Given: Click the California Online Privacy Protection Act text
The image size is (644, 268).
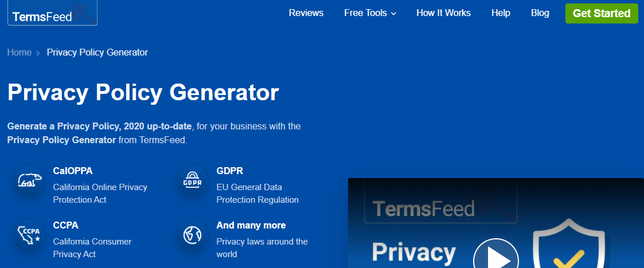Looking at the screenshot, I should click(100, 194).
